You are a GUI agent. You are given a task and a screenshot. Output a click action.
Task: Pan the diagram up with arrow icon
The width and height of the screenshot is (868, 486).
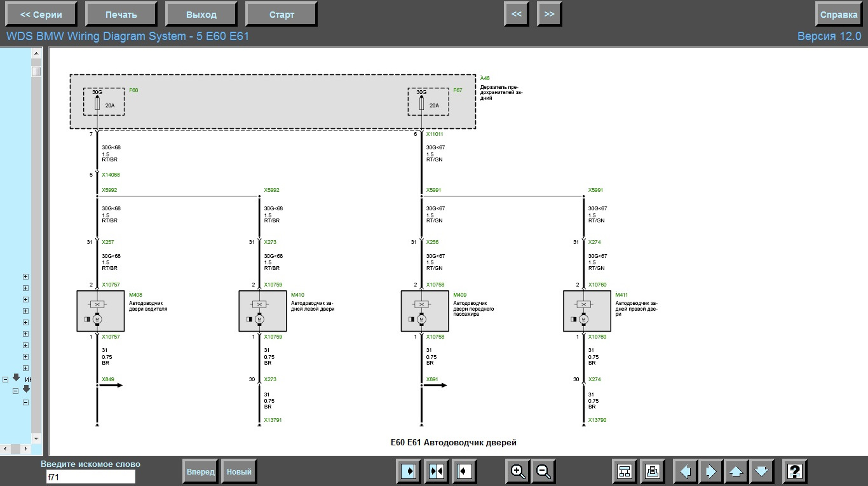click(x=736, y=471)
